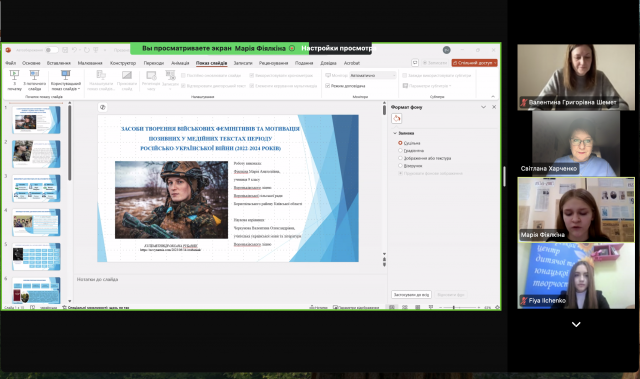Switch to Вставлення ribbon tab
Viewport: 640px width, 379px height.
click(59, 63)
